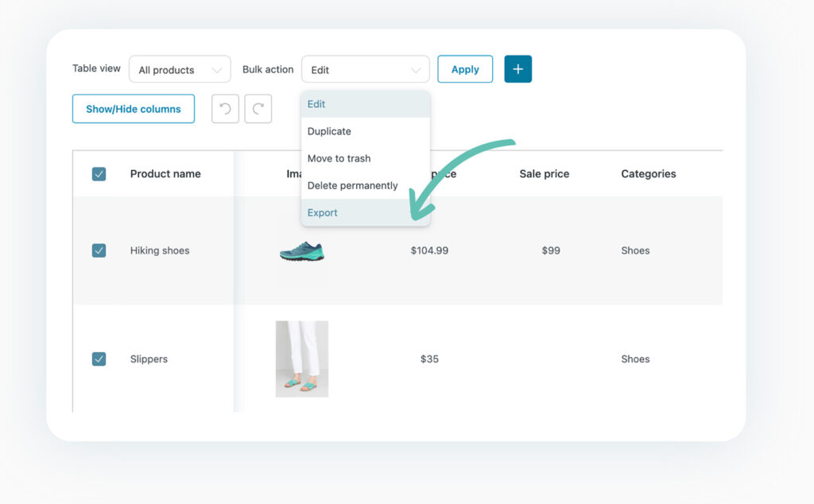Click the redo arrow icon
Screen dimensions: 814x504
tap(257, 109)
